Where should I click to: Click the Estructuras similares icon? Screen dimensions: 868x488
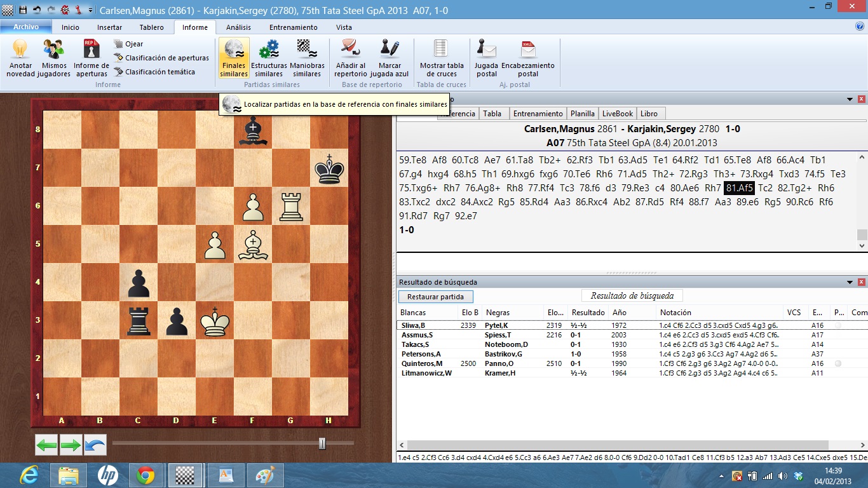[x=269, y=57]
